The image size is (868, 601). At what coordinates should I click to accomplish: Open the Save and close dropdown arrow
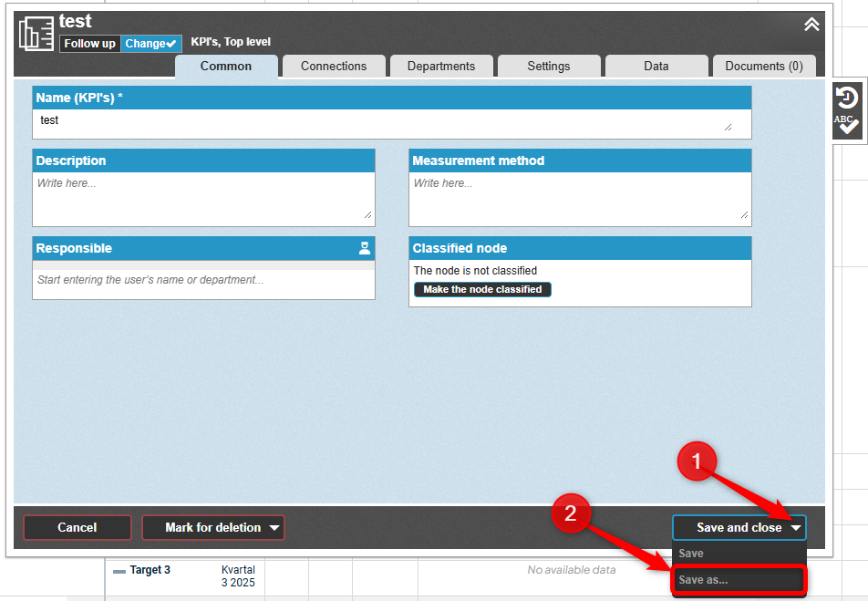(796, 528)
